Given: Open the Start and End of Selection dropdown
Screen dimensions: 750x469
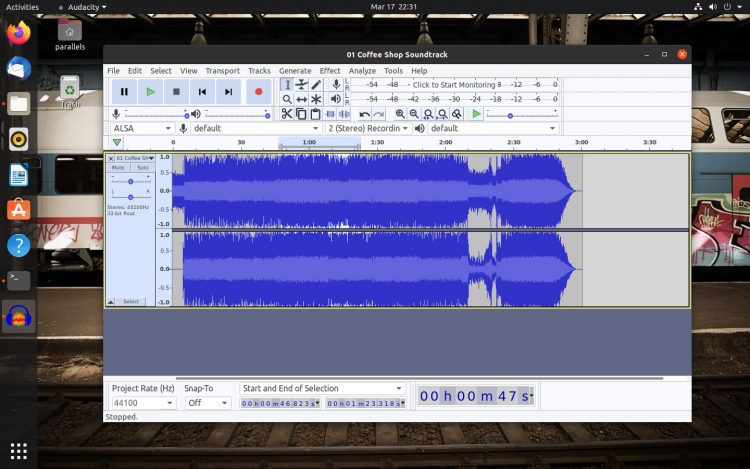Looking at the screenshot, I should coord(322,388).
